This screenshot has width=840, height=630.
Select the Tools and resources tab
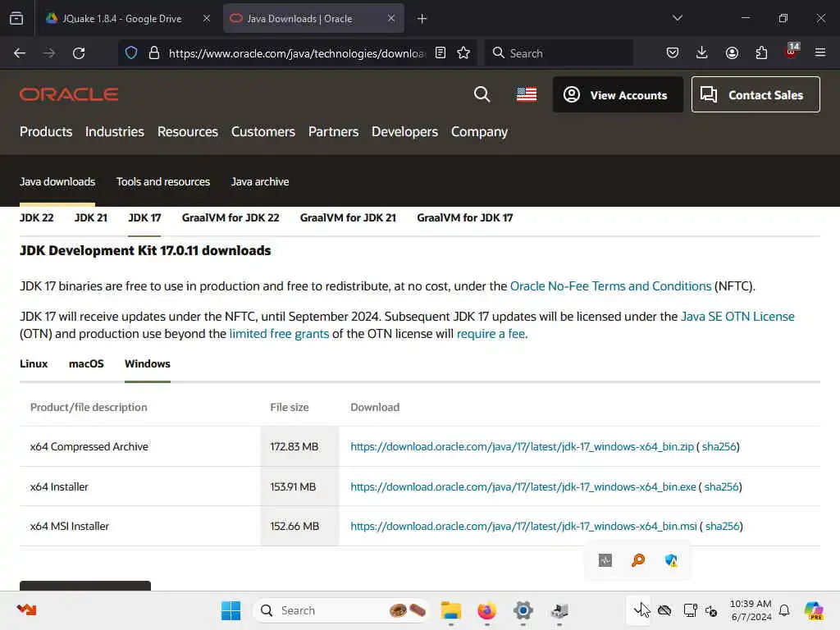(x=163, y=181)
